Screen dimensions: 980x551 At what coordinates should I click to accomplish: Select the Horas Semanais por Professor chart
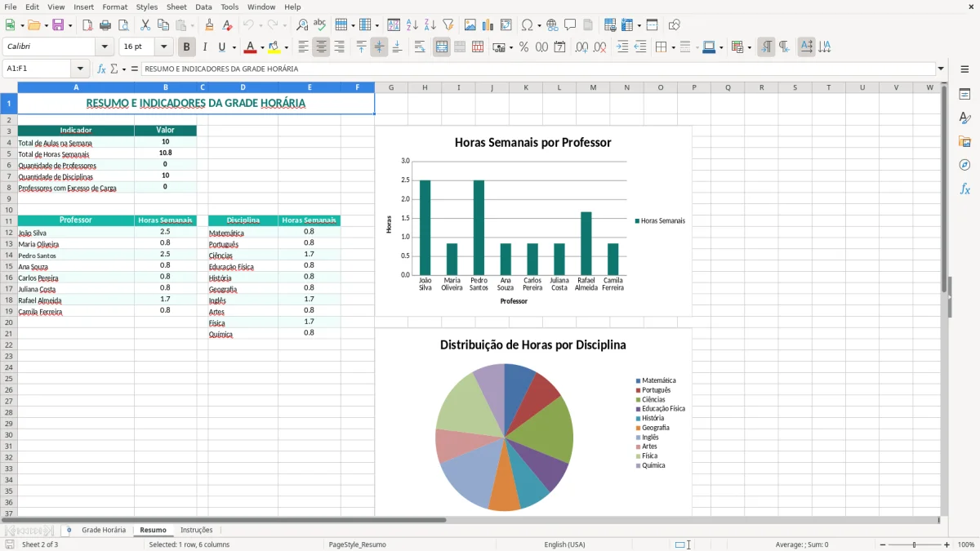[533, 220]
